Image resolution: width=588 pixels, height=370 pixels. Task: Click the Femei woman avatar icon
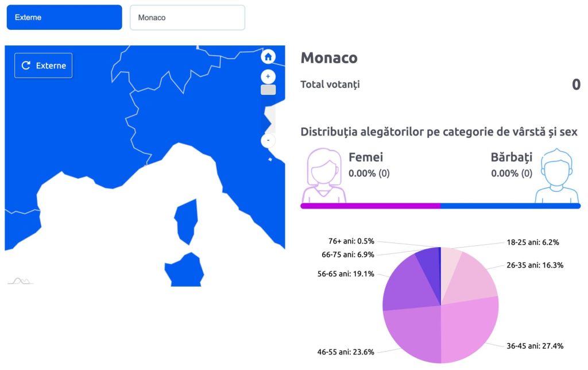[x=324, y=175]
